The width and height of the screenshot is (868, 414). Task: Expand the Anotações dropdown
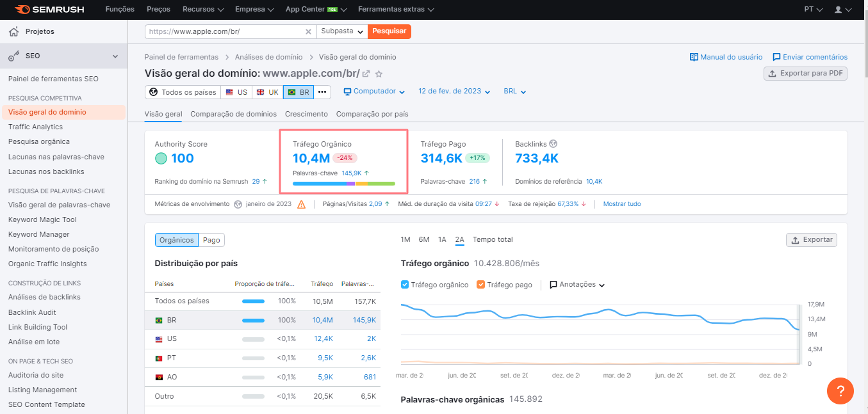pyautogui.click(x=577, y=285)
